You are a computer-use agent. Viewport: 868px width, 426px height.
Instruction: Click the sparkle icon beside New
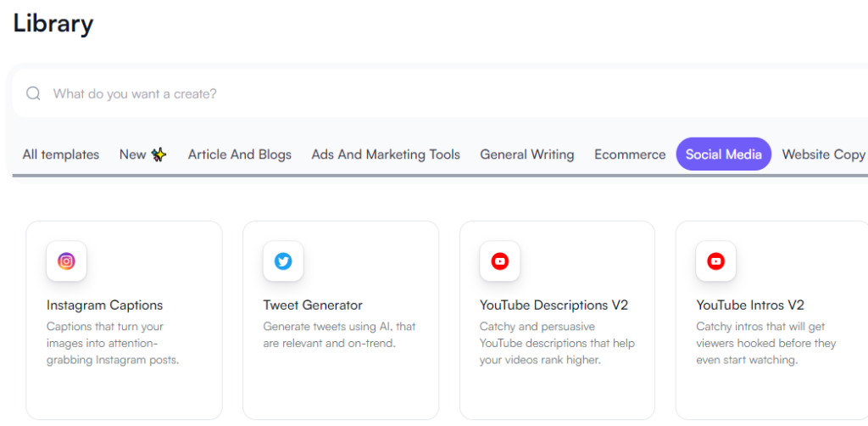(159, 154)
